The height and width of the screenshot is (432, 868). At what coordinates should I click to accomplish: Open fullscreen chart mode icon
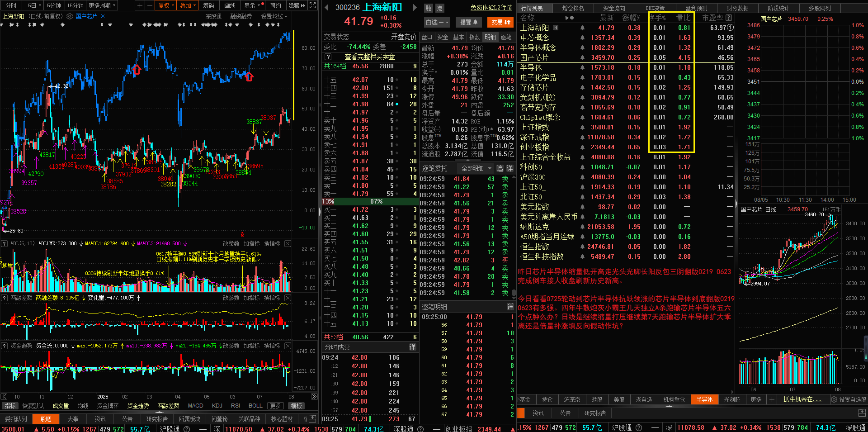coord(312,5)
